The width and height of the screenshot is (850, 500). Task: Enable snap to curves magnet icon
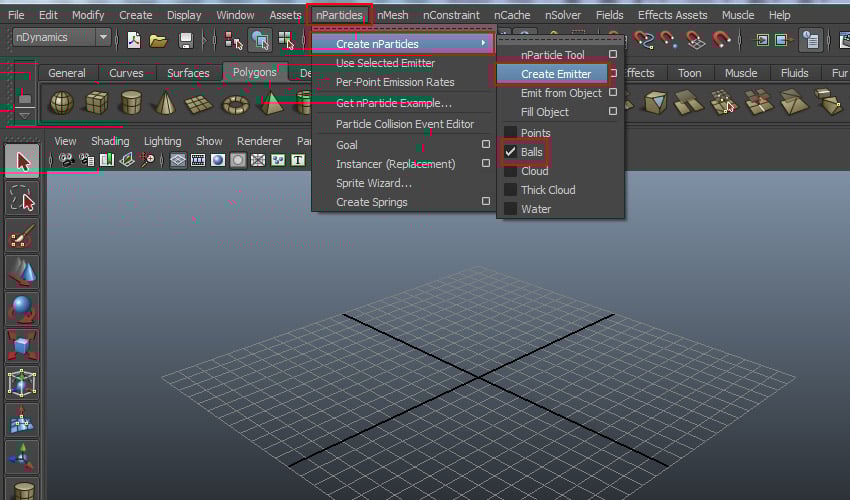[x=644, y=40]
